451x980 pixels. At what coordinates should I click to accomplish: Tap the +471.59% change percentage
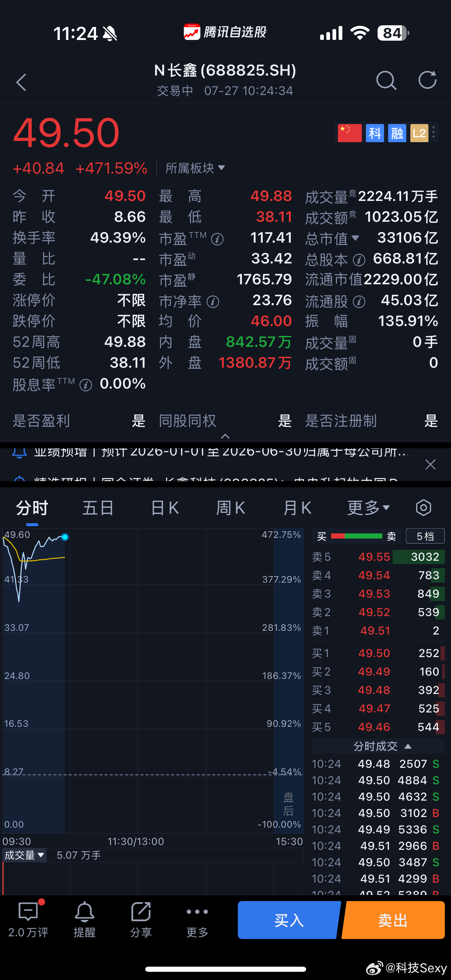coord(111,168)
